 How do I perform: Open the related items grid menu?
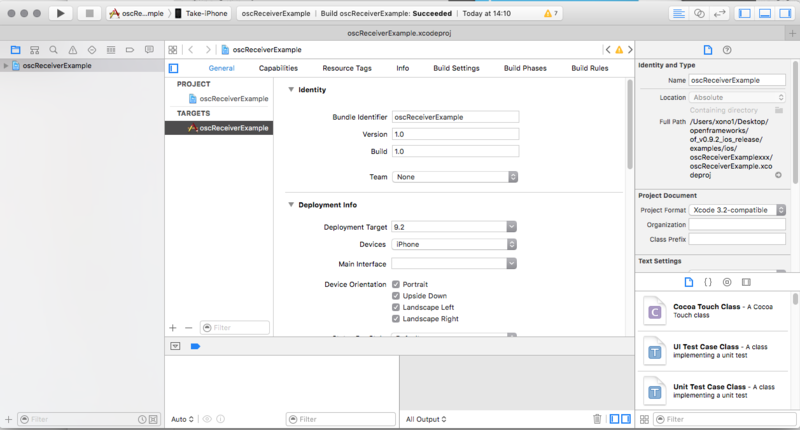173,49
